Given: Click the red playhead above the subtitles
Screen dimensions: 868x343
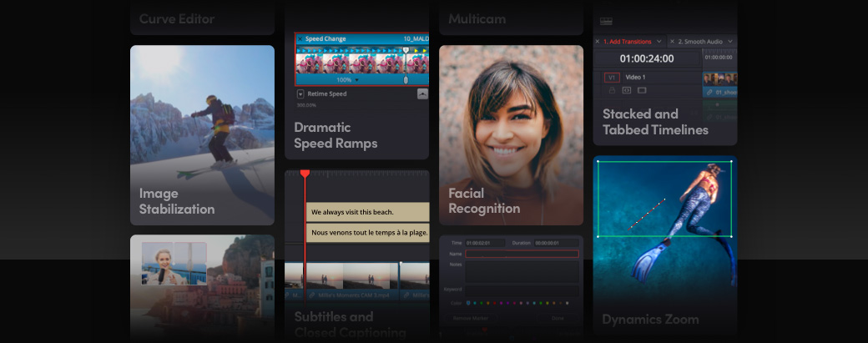Looking at the screenshot, I should pyautogui.click(x=305, y=174).
